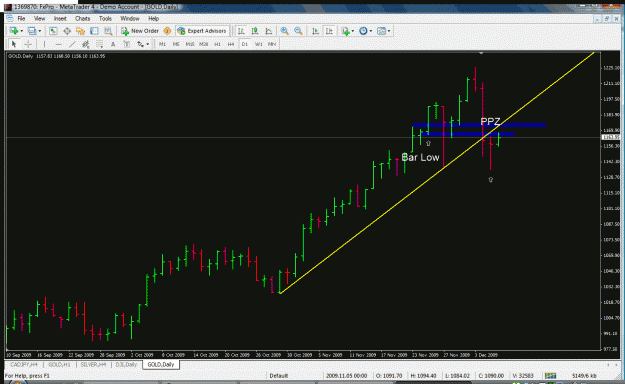Zoom out of the chart
625x384 pixels.
click(298, 31)
